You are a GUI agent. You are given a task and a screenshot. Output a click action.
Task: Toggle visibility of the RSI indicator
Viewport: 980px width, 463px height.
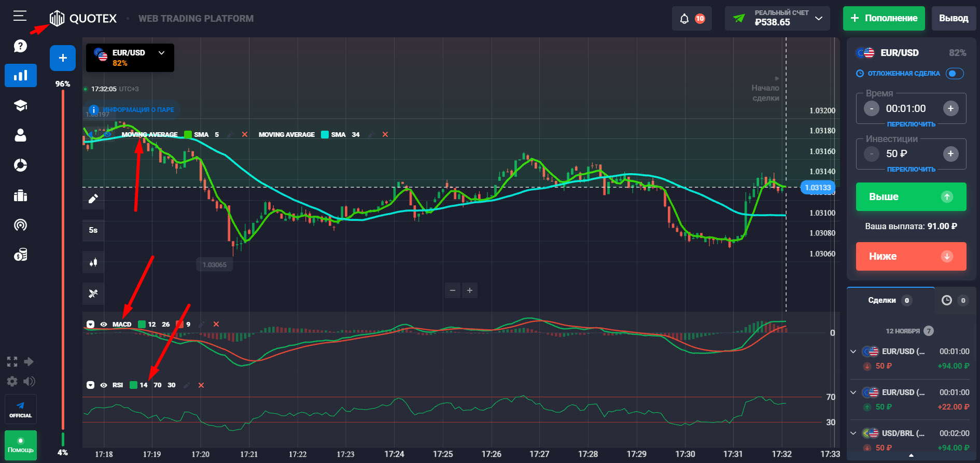coord(104,385)
